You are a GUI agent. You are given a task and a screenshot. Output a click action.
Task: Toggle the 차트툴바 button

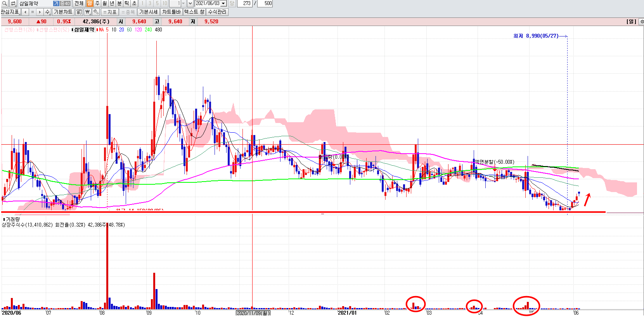[x=171, y=12]
